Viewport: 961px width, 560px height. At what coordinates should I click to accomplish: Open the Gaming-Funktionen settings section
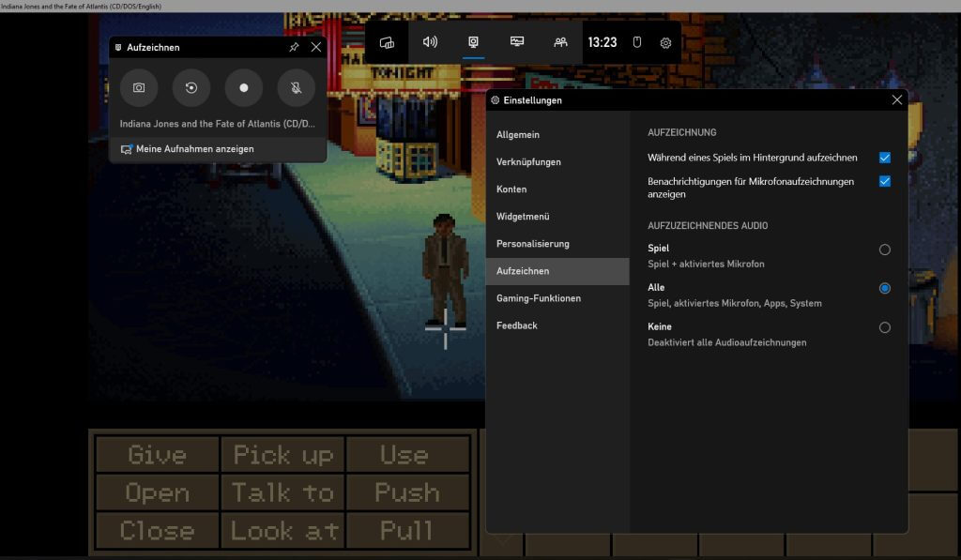(x=557, y=298)
